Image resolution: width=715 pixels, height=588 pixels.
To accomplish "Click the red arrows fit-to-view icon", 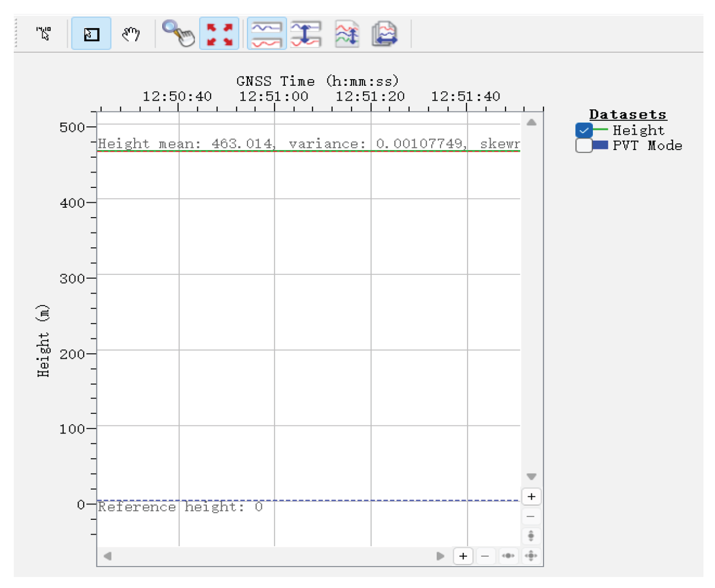I will click(x=219, y=34).
